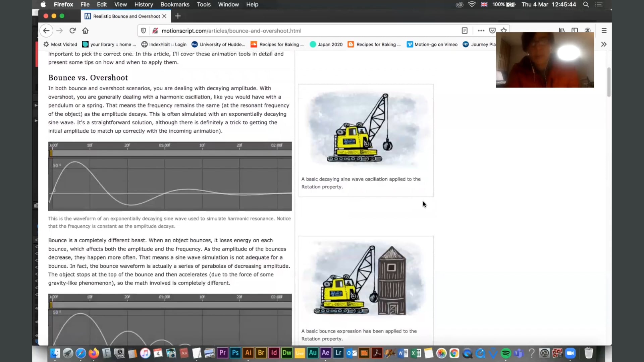Screen dimensions: 644x362
Task: Open the Motion-go on Vimeo bookmark
Action: [432, 44]
